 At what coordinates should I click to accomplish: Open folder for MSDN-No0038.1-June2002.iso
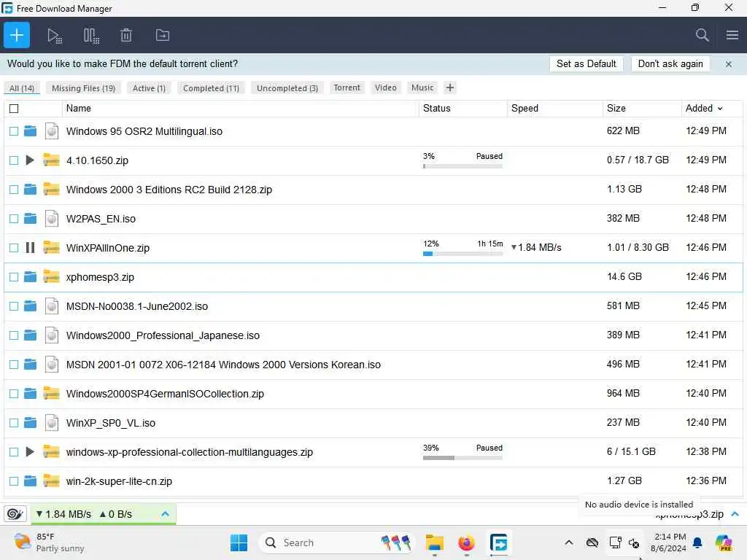30,306
